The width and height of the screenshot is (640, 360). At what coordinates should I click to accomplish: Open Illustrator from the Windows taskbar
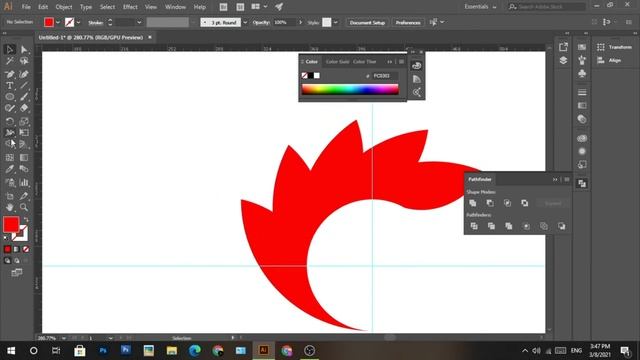(264, 350)
